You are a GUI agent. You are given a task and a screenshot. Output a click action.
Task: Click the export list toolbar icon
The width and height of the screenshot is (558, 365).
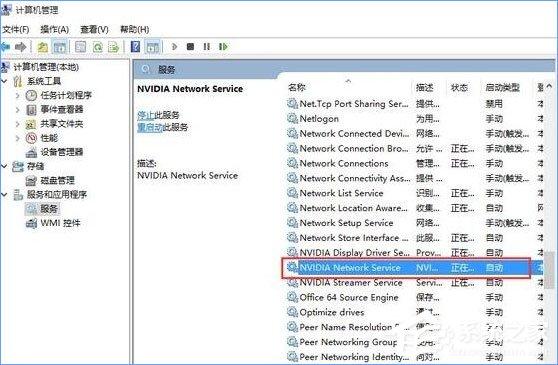[x=114, y=47]
